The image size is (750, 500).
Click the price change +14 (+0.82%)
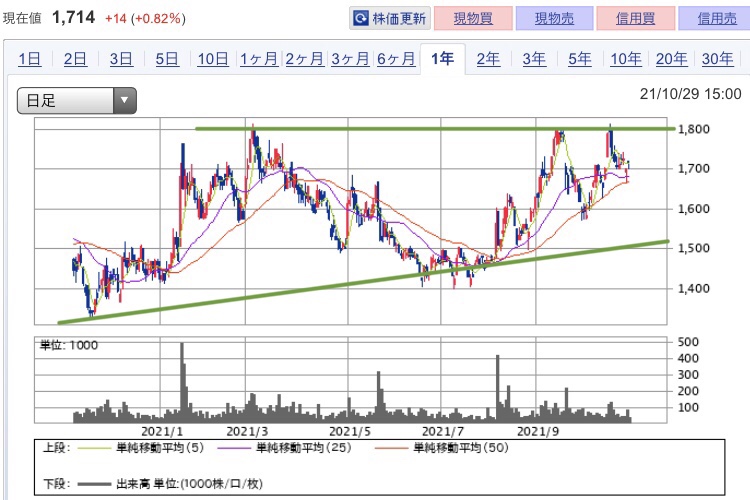[145, 19]
